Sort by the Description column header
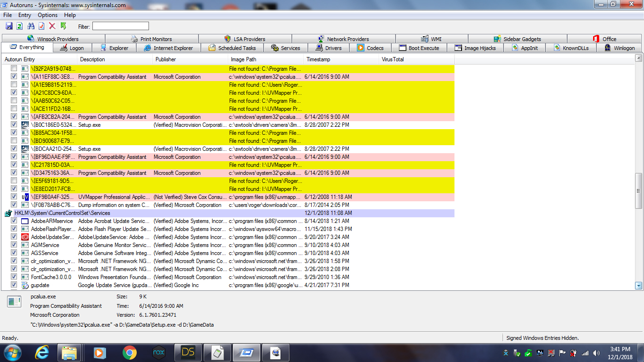This screenshot has width=644, height=362. [x=115, y=59]
